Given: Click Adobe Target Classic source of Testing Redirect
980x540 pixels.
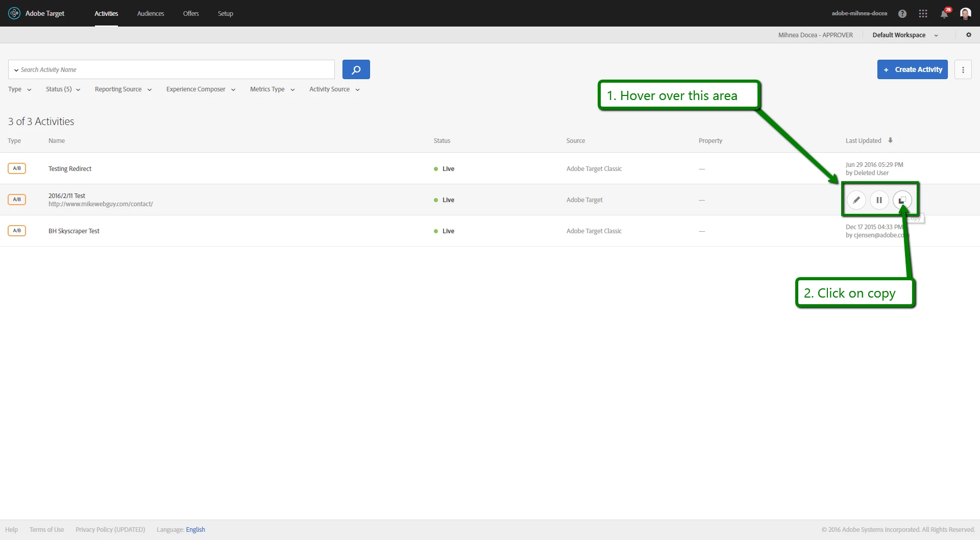Looking at the screenshot, I should 594,169.
